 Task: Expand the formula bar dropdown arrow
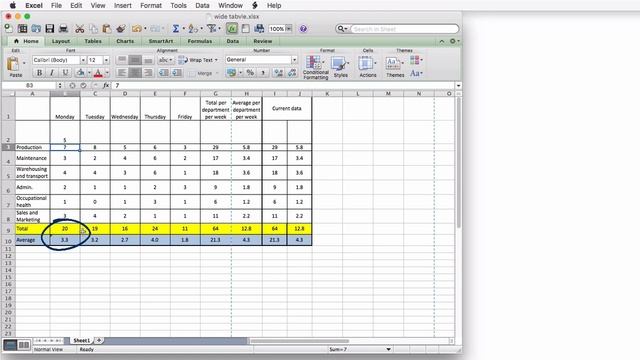(458, 85)
